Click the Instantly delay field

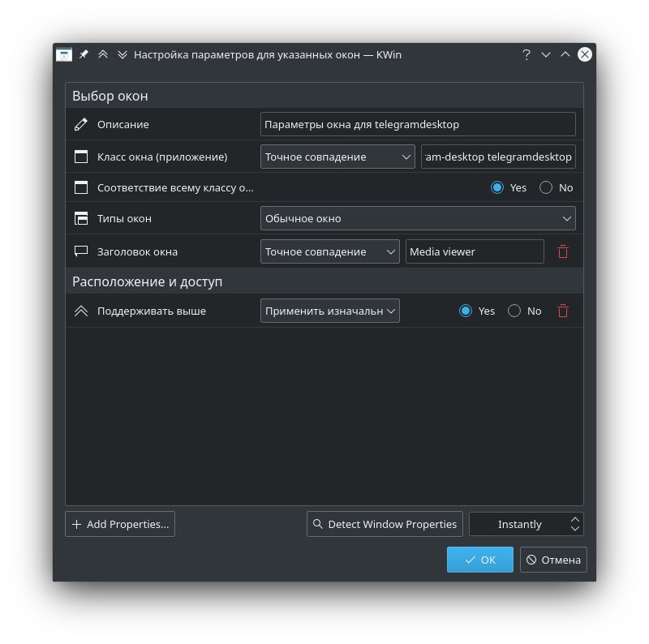click(519, 524)
